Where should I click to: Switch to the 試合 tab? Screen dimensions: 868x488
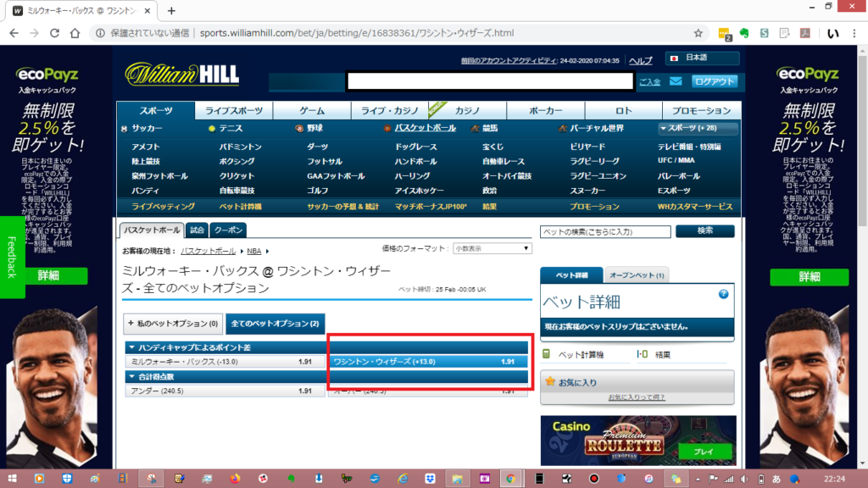[197, 230]
